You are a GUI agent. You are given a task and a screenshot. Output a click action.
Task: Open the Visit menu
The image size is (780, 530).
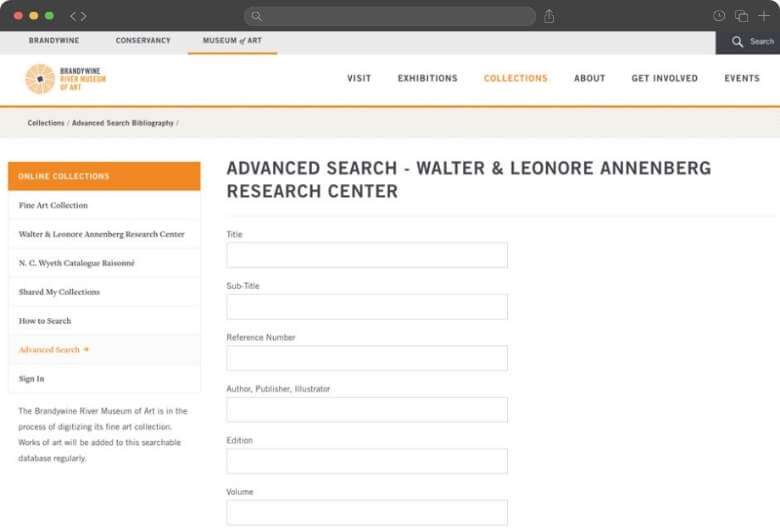[359, 78]
